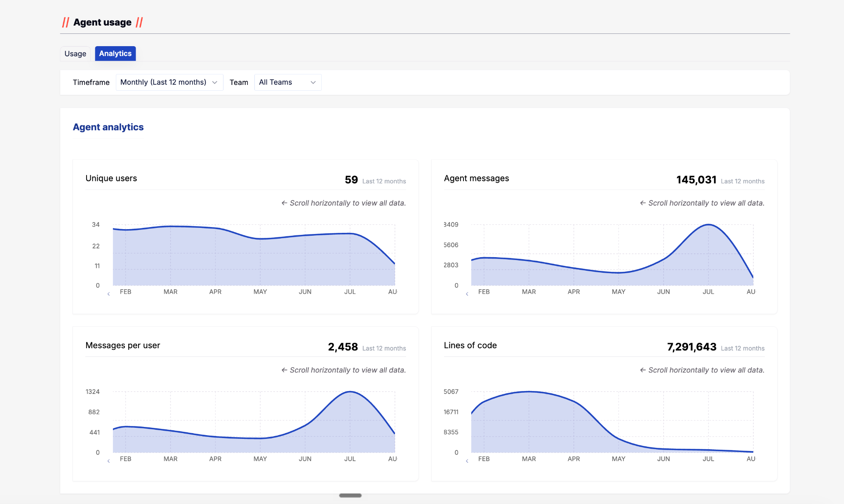
Task: Click JUL peak in Messages per user chart
Action: coord(350,391)
